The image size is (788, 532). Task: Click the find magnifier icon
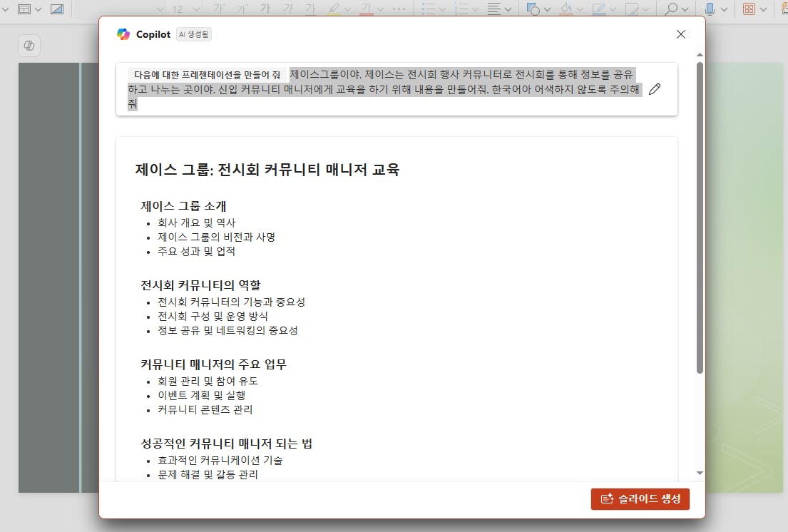pos(670,9)
